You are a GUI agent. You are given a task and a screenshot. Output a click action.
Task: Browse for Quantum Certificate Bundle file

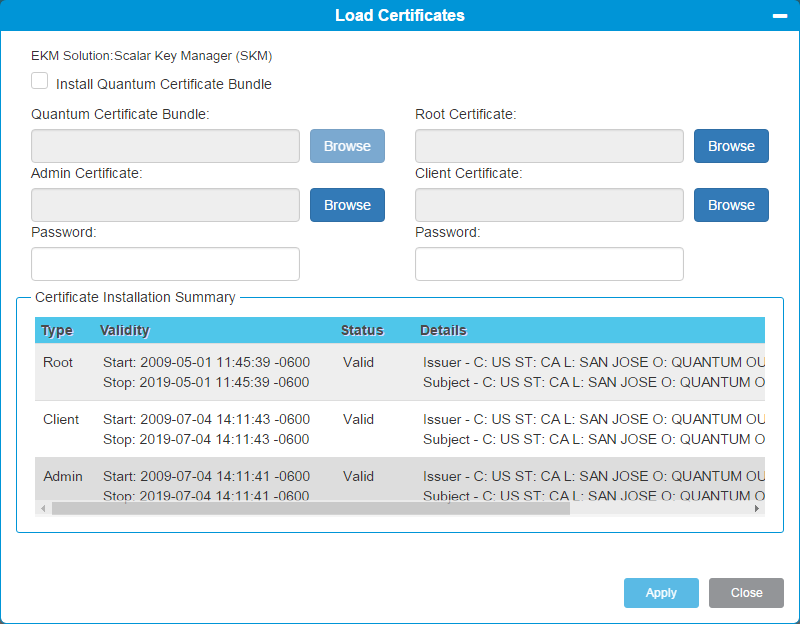click(347, 146)
